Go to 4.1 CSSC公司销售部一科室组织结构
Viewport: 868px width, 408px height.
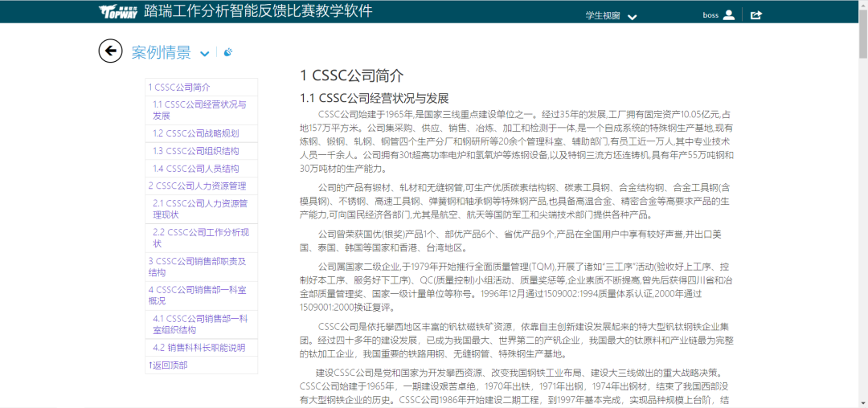click(201, 324)
